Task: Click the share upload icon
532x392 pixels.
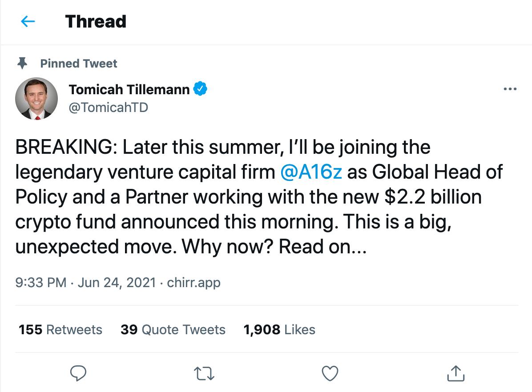Action: (455, 373)
